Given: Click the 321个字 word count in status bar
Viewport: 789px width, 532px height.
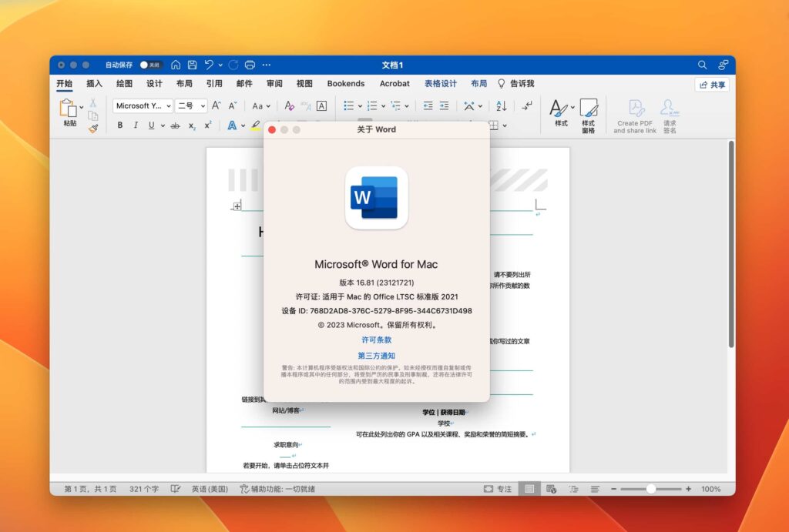Looking at the screenshot, I should tap(145, 488).
